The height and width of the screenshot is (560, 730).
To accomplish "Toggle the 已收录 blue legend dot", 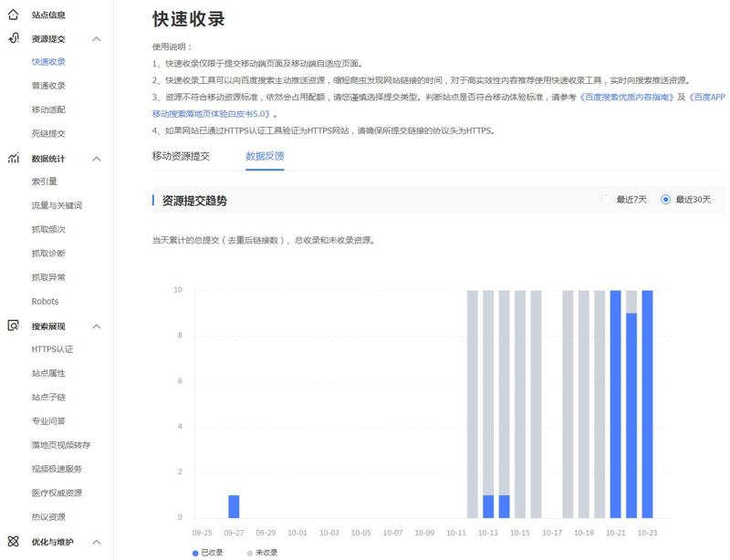I will [x=195, y=553].
